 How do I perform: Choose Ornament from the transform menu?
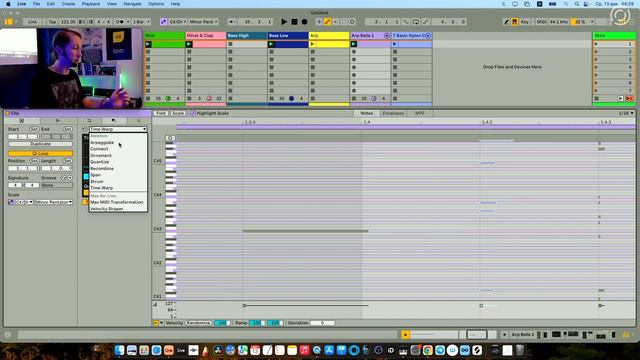[101, 156]
